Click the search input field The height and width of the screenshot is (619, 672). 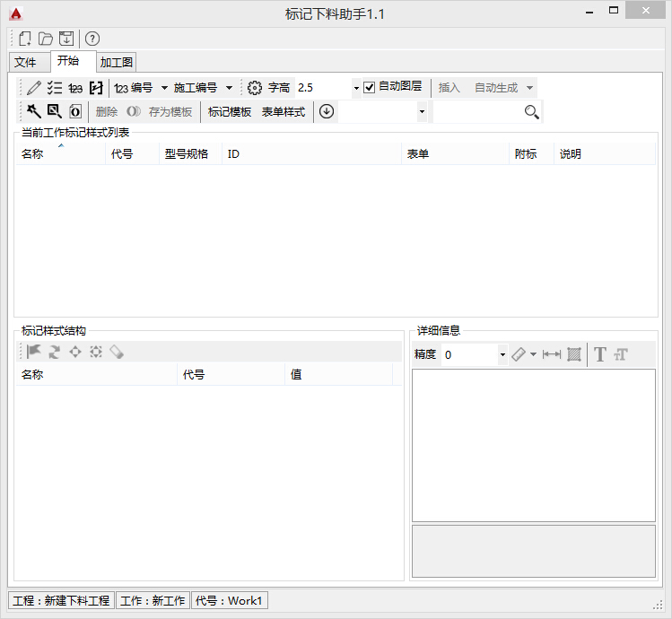point(478,112)
